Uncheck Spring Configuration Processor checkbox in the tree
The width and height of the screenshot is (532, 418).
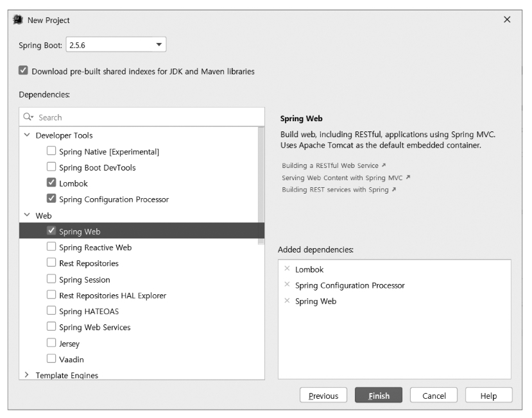51,198
